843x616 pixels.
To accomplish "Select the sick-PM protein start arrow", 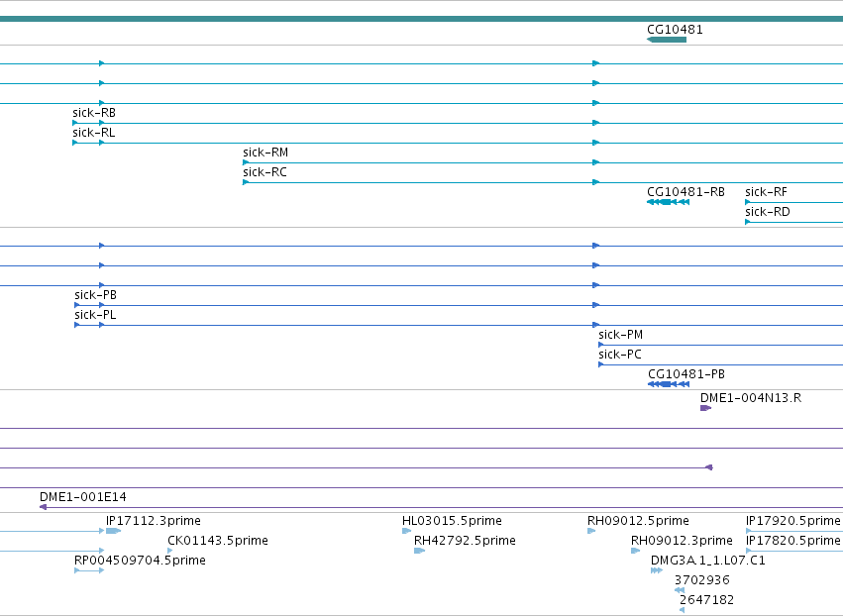I will point(601,345).
